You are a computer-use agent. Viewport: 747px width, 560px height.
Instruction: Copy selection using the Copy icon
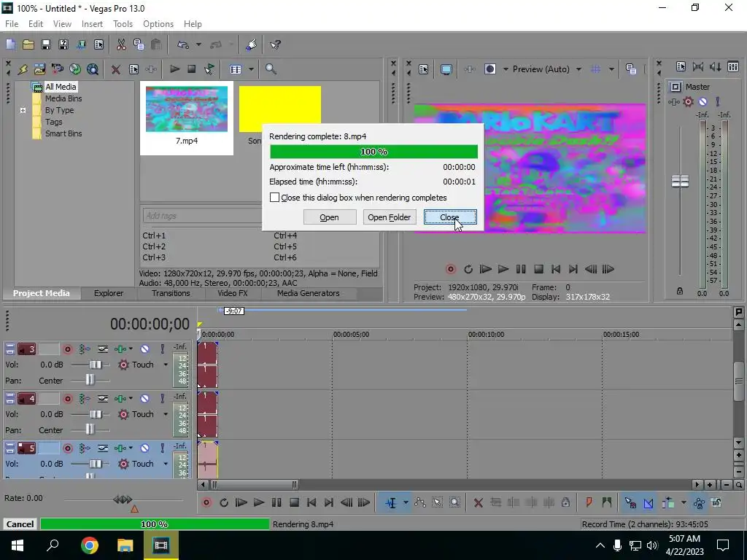point(139,44)
